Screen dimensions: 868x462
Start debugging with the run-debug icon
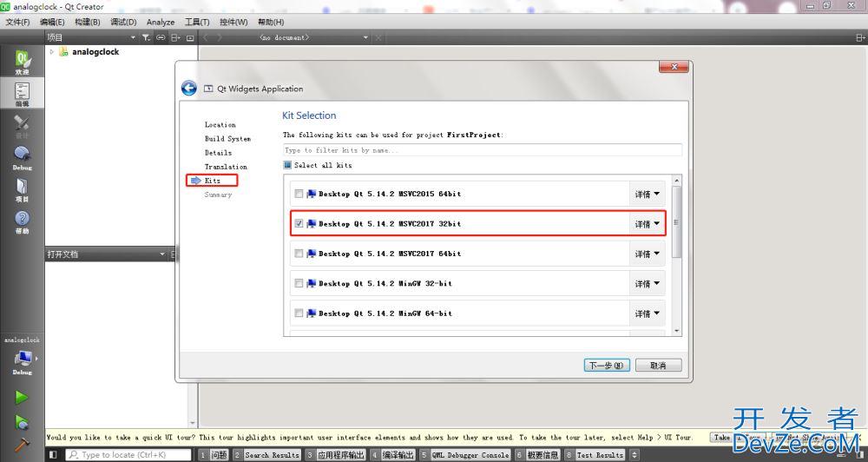coord(22,421)
